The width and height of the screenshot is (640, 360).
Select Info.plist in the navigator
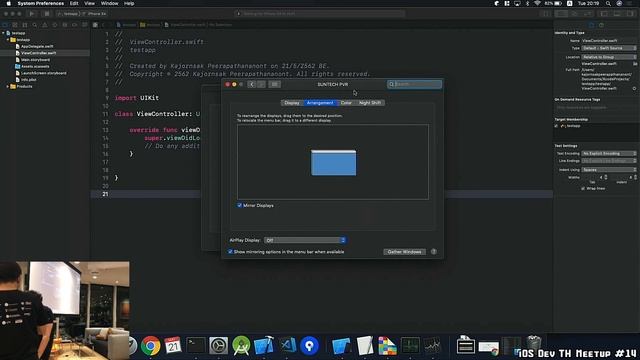tap(29, 80)
